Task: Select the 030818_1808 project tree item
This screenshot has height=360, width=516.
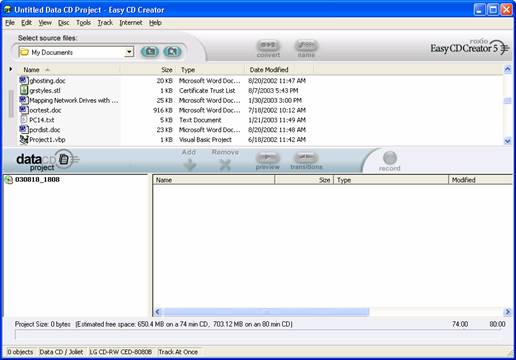Action: click(37, 180)
